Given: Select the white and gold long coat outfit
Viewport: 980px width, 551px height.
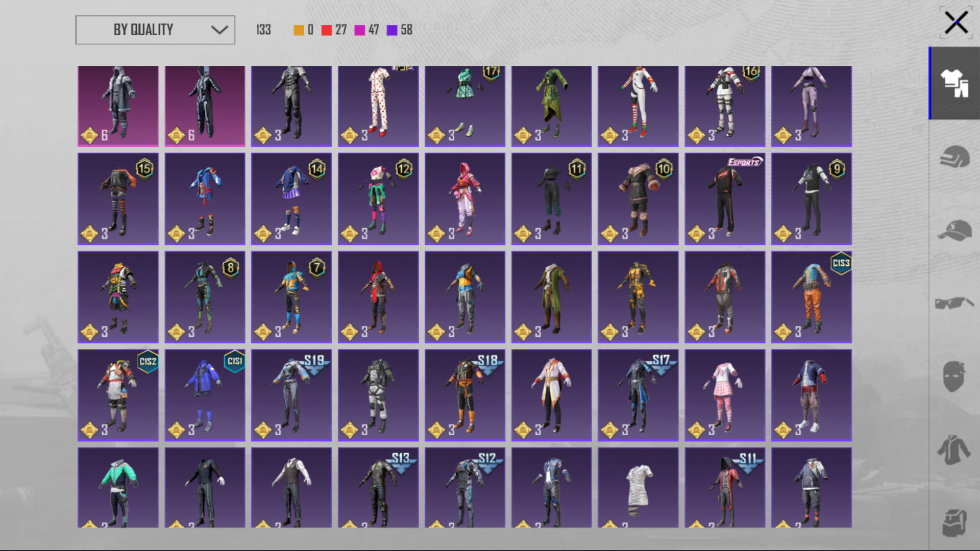Looking at the screenshot, I should click(x=551, y=395).
